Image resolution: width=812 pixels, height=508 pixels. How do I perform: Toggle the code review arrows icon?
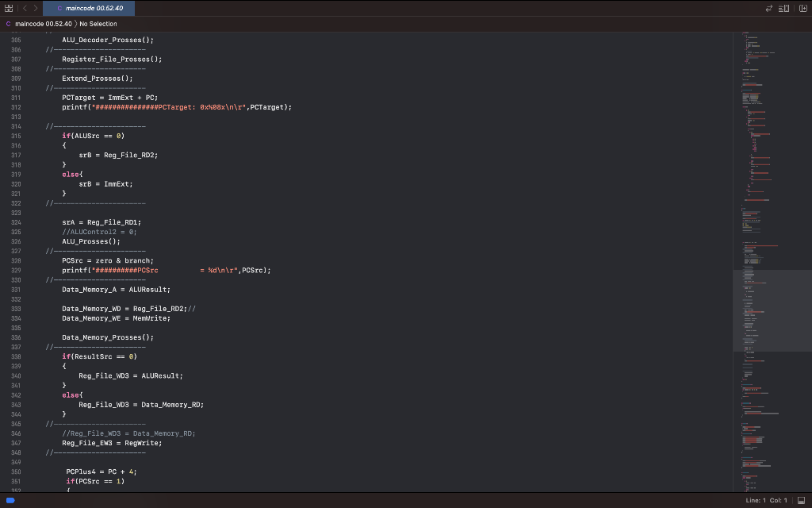(x=769, y=8)
